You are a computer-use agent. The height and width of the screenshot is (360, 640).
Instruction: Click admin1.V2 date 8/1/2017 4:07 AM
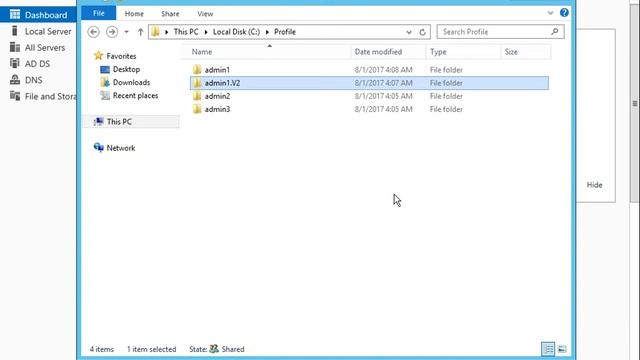(383, 83)
